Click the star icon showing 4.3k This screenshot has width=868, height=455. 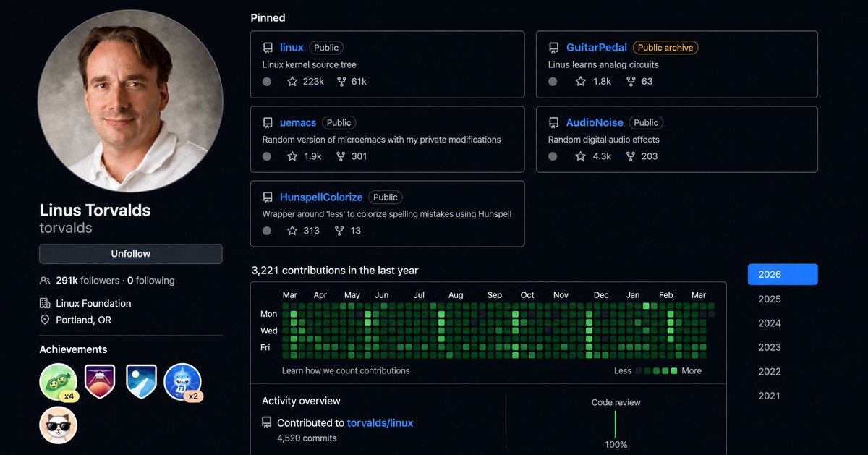click(x=580, y=156)
